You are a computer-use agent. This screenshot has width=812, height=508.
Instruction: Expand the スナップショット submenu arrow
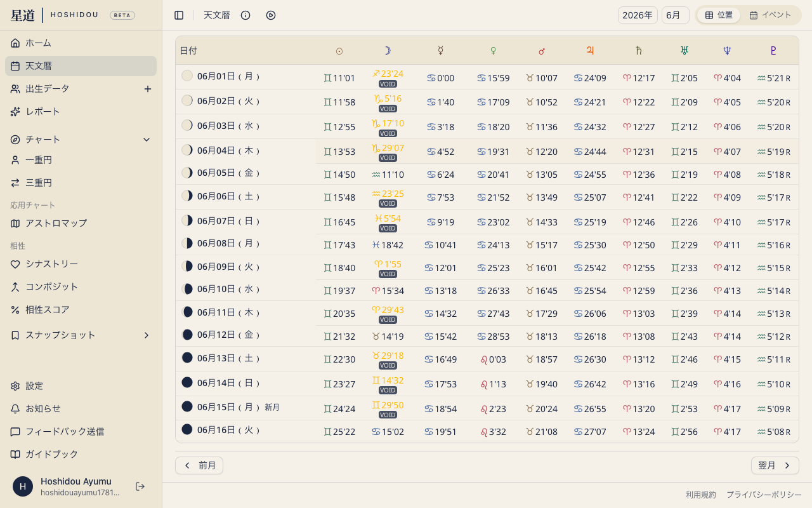coord(147,335)
